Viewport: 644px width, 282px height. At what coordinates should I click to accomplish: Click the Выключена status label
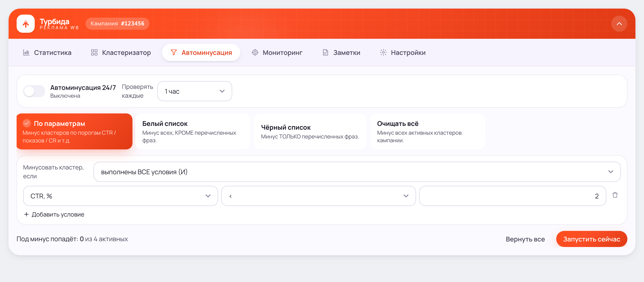pyautogui.click(x=65, y=96)
